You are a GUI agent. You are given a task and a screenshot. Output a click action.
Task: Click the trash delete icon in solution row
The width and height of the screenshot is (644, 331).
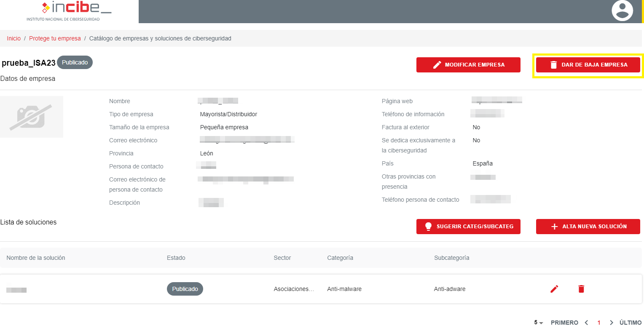point(581,289)
